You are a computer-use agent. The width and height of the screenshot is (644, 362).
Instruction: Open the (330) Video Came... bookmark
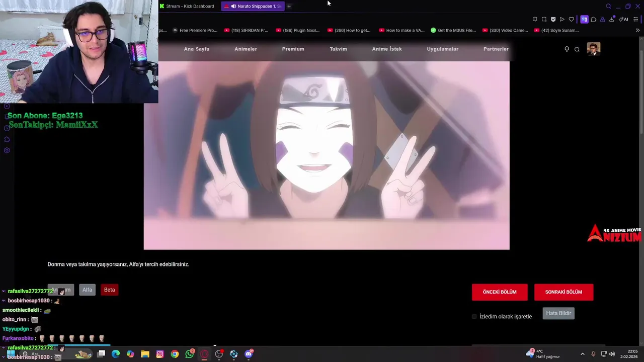click(x=505, y=30)
